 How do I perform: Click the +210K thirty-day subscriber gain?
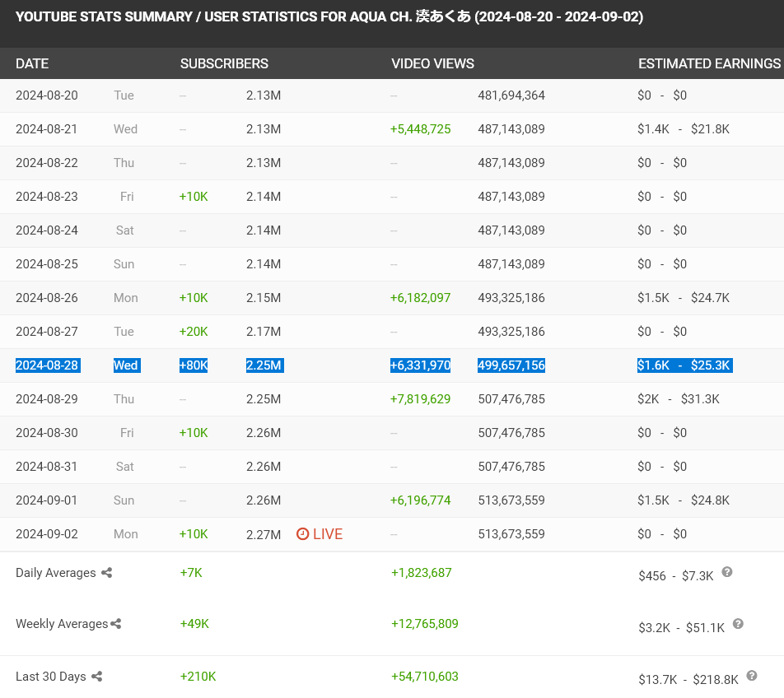[x=198, y=677]
